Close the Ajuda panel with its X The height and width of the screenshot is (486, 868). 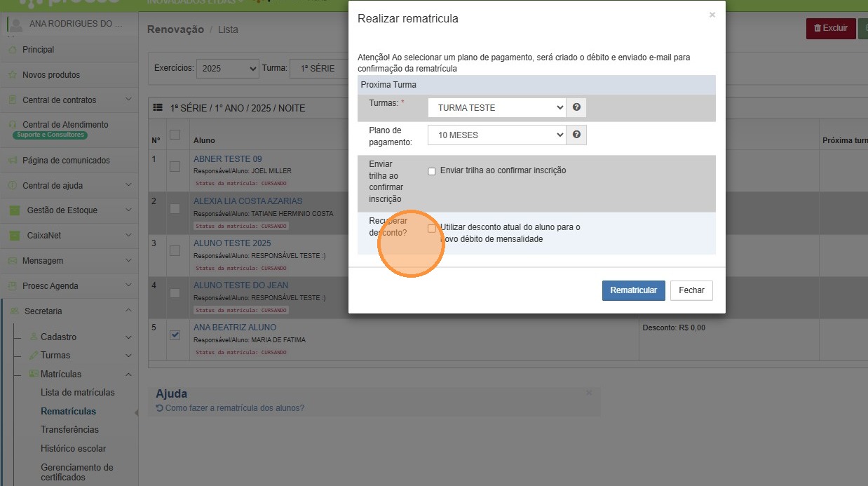point(589,393)
